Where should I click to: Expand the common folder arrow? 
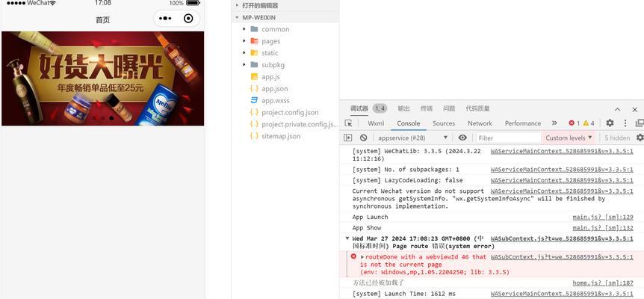pyautogui.click(x=244, y=29)
